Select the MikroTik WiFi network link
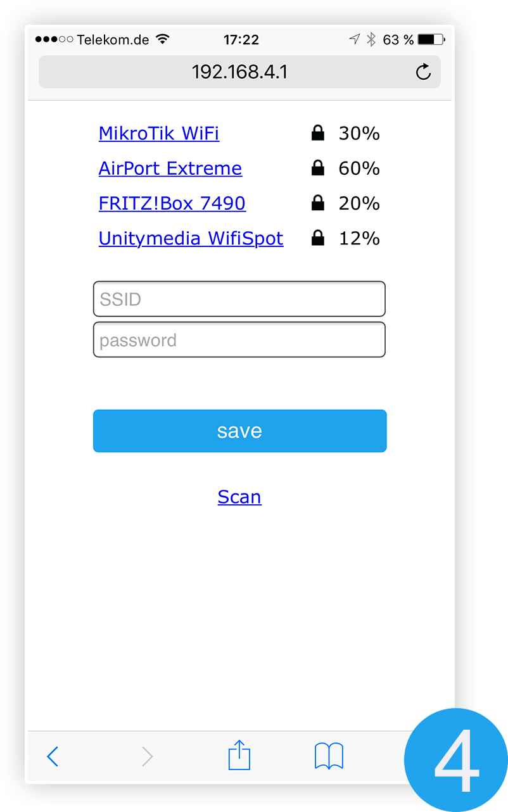508x812 pixels. [159, 133]
